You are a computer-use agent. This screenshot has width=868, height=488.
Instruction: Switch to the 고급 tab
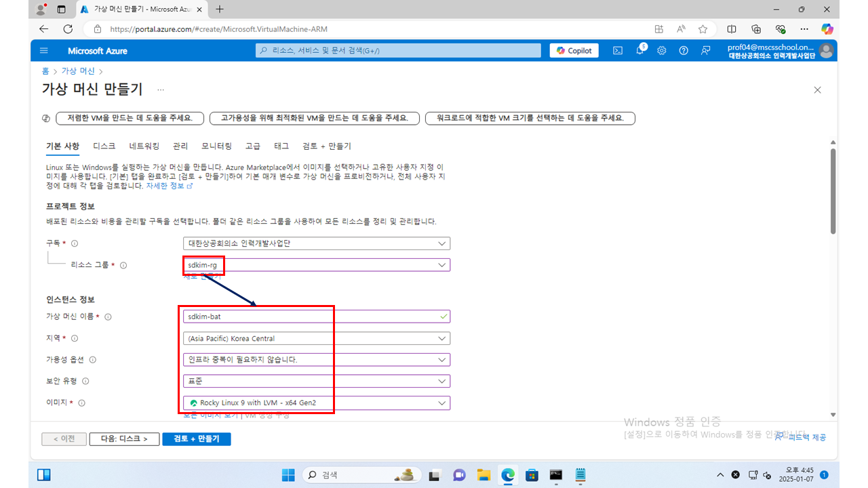click(x=253, y=146)
